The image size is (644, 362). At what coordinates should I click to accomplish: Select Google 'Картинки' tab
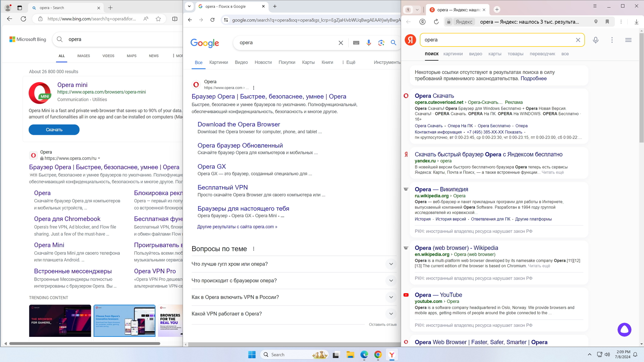[219, 62]
